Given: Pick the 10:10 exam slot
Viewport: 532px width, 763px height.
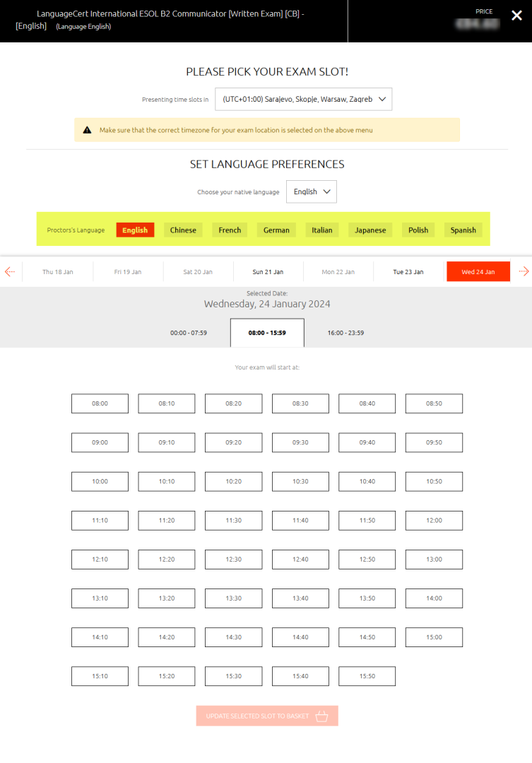Looking at the screenshot, I should (x=167, y=481).
